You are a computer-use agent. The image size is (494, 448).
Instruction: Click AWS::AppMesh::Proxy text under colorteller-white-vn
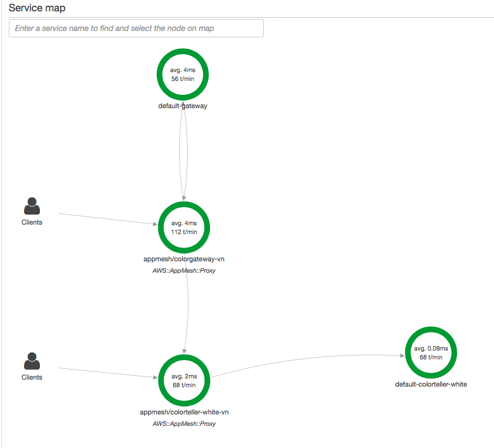coord(184,424)
